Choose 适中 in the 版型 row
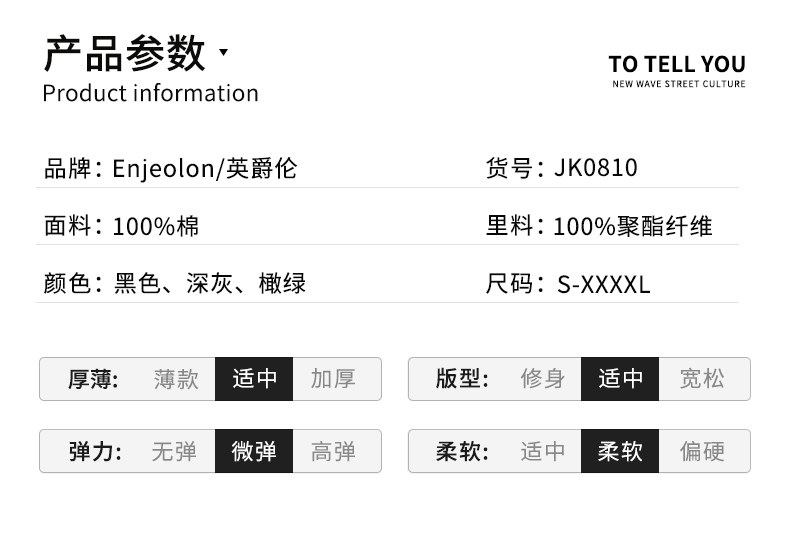The height and width of the screenshot is (540, 790). pyautogui.click(x=621, y=379)
